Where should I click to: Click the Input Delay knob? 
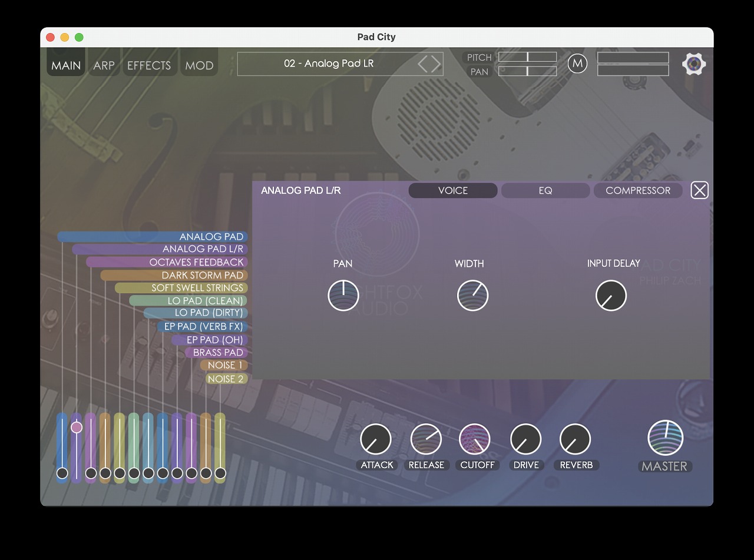(611, 295)
